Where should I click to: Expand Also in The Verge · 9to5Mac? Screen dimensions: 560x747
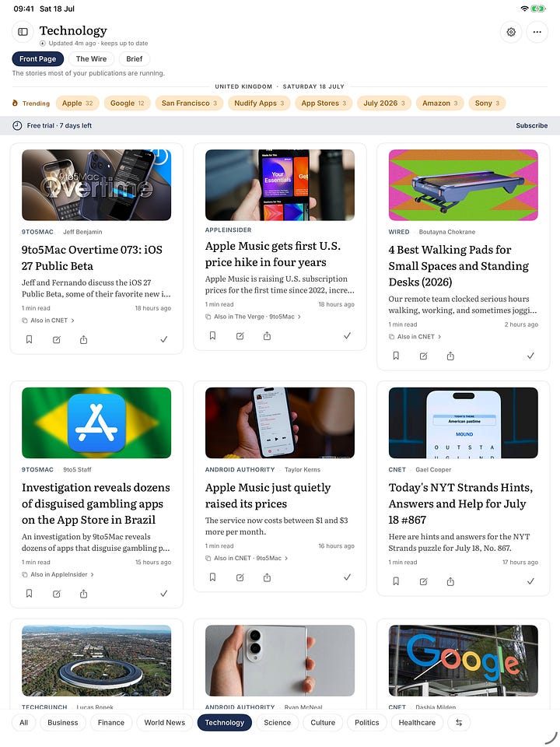[253, 317]
